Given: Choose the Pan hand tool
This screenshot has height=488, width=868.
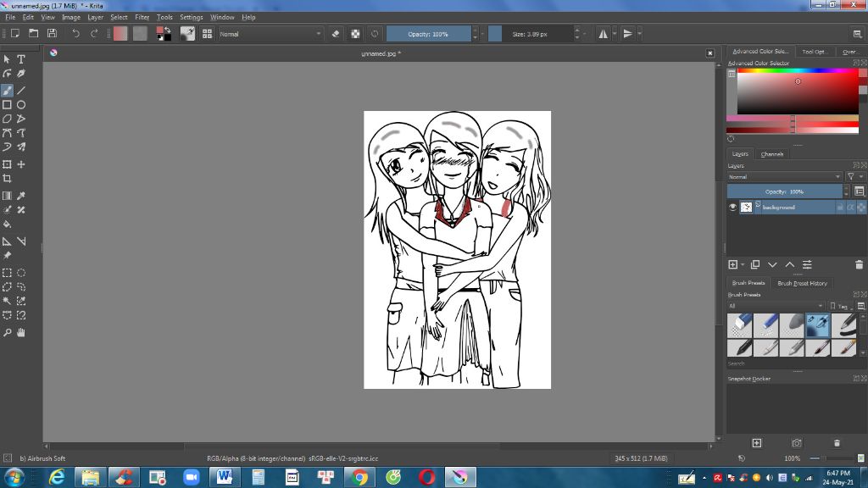Looking at the screenshot, I should (x=21, y=332).
